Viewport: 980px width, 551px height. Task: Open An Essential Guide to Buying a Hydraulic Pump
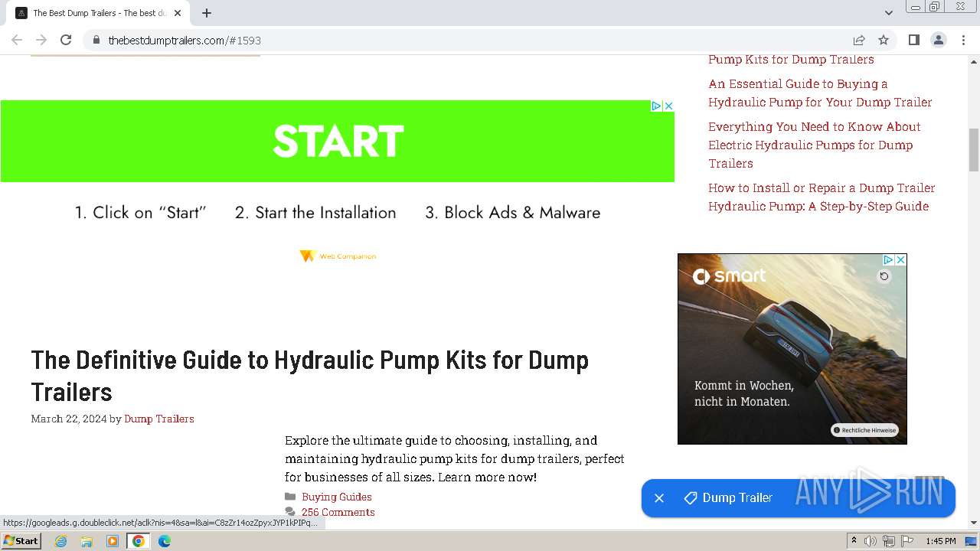coord(820,93)
